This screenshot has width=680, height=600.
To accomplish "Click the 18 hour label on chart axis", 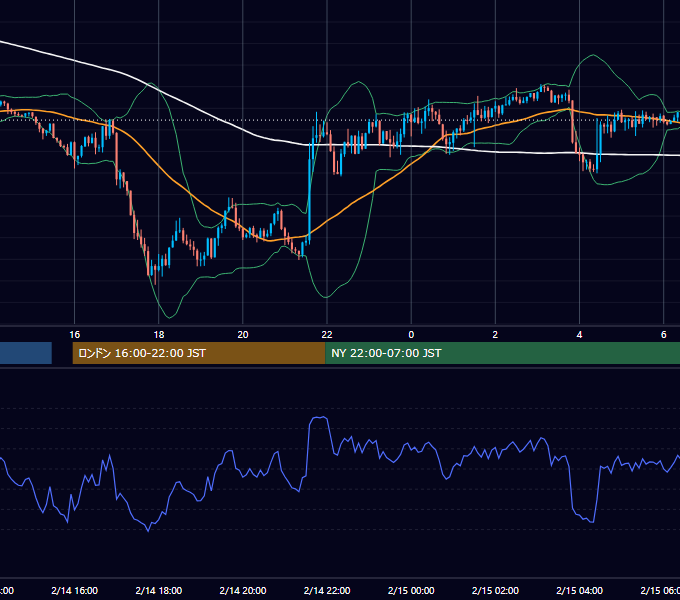I will [x=159, y=335].
